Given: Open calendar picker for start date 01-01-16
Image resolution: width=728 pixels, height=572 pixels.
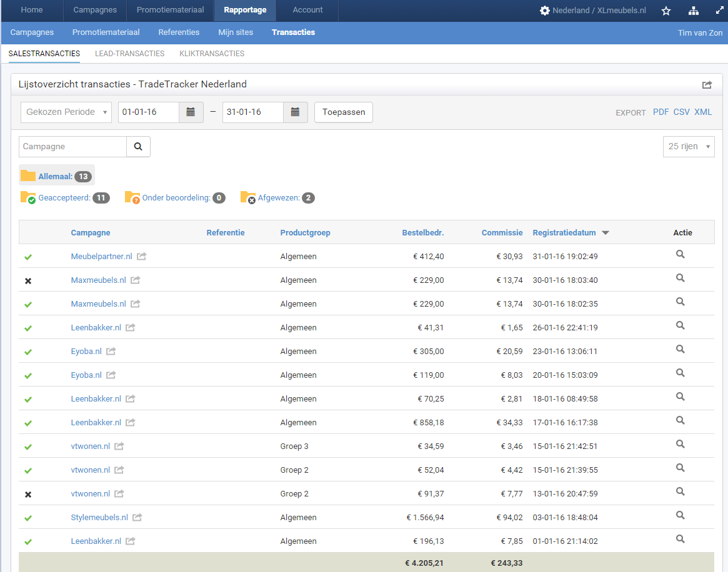Looking at the screenshot, I should tap(191, 112).
